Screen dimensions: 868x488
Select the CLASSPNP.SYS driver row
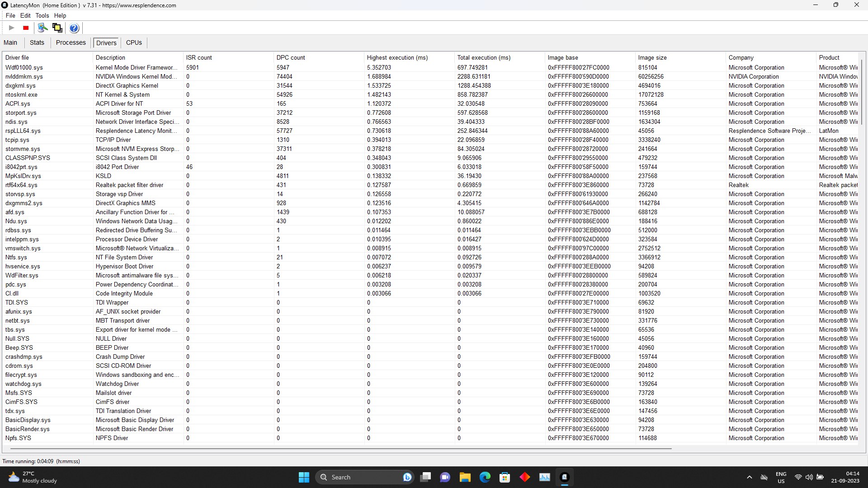pyautogui.click(x=430, y=158)
